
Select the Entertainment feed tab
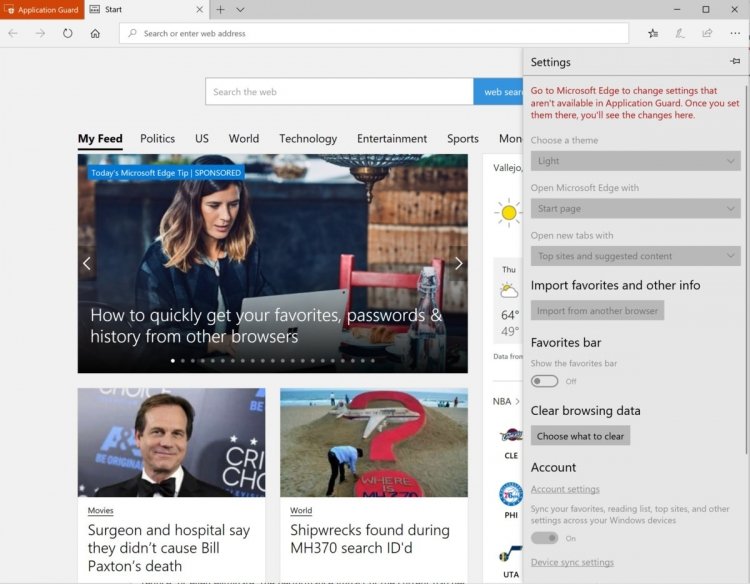[392, 139]
